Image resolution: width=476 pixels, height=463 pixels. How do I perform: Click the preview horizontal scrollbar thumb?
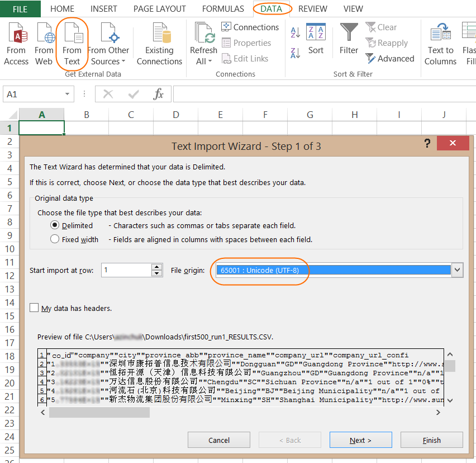99,412
